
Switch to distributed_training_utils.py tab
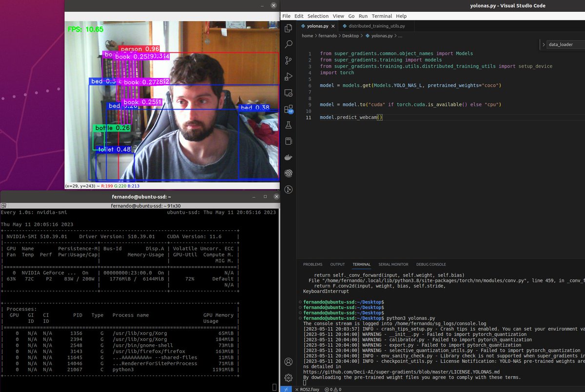point(377,26)
